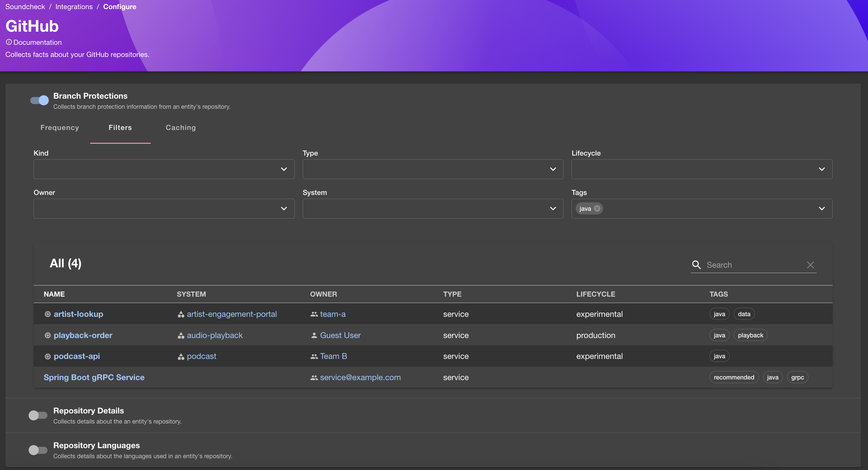Select the Filters tab
868x470 pixels.
coord(120,128)
